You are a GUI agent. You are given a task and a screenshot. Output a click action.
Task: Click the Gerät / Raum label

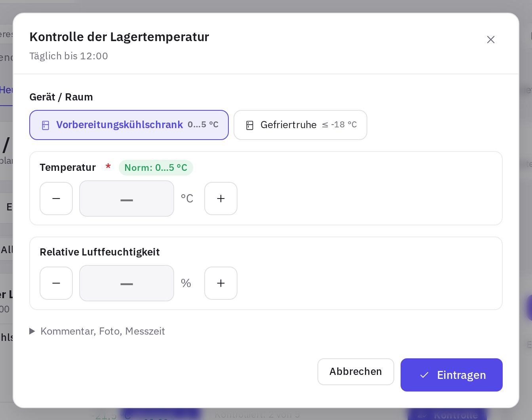(x=61, y=97)
